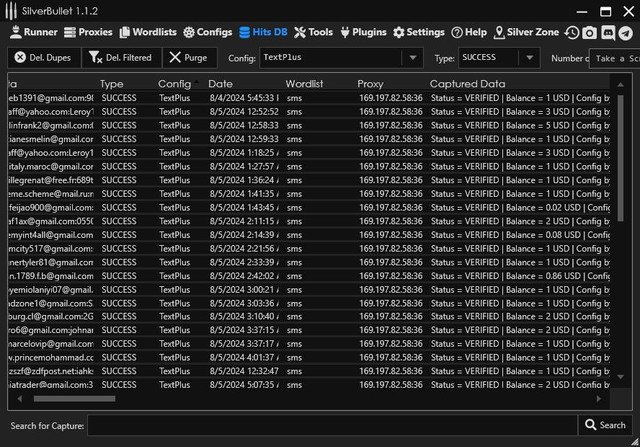Open the Discord icon link

tap(608, 33)
